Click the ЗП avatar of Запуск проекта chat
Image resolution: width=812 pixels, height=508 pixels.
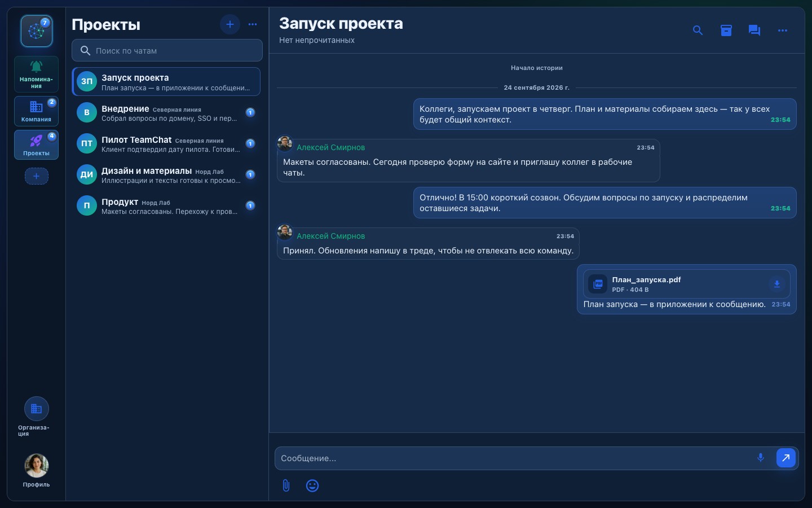point(87,81)
